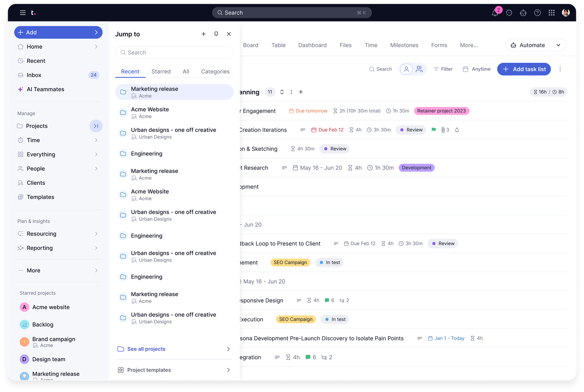Open Project templates link

[174, 370]
